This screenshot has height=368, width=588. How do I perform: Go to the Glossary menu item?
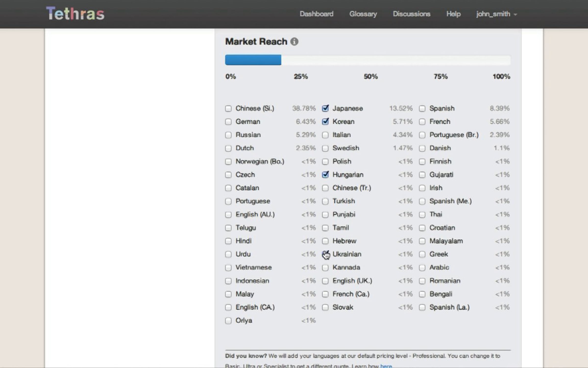pos(363,14)
